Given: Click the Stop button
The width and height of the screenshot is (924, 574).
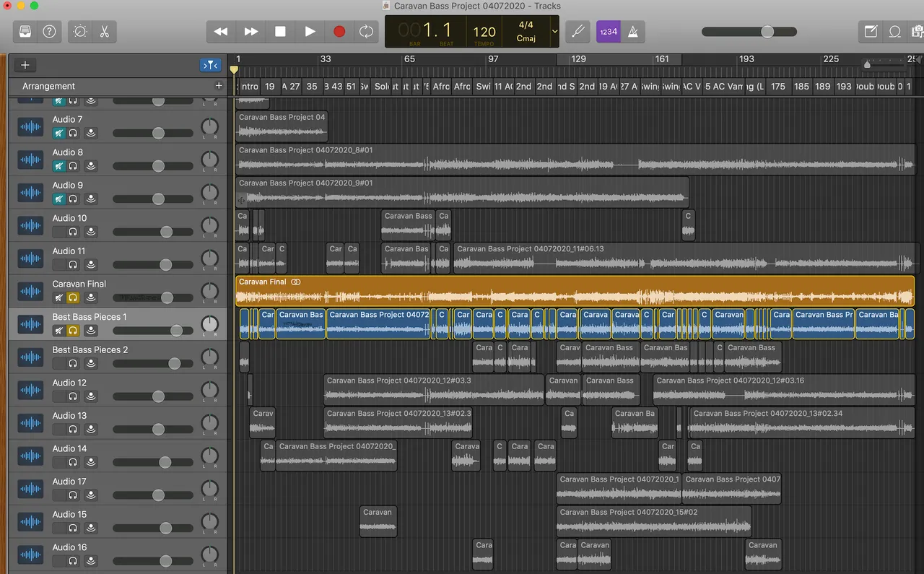Looking at the screenshot, I should click(280, 32).
